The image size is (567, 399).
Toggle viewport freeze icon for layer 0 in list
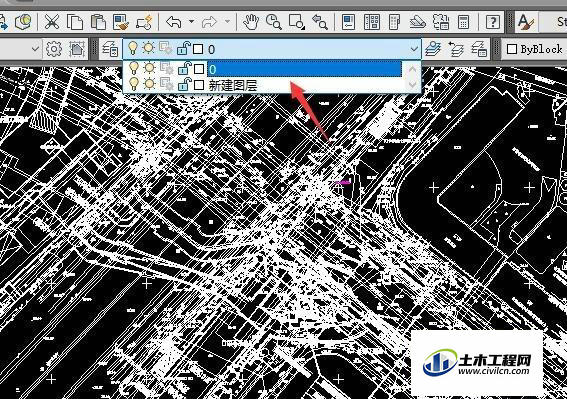167,68
